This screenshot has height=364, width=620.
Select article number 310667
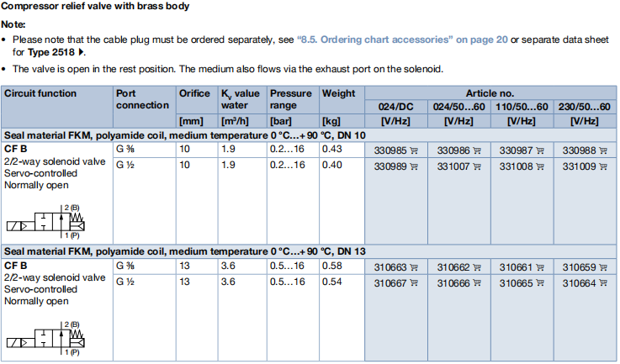pos(389,283)
